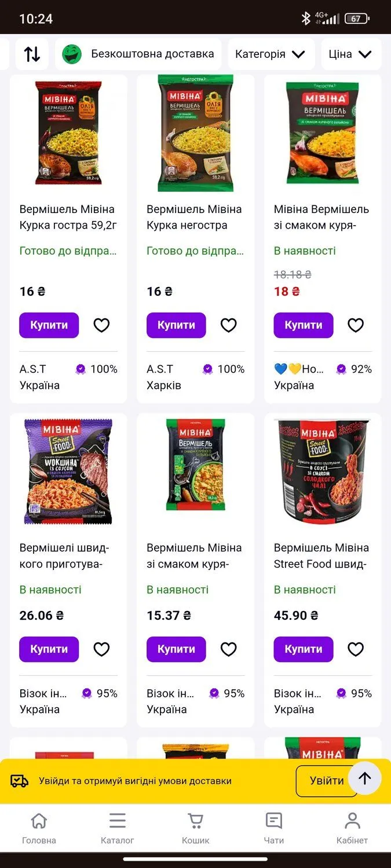391x868 pixels.
Task: Expand the Категорія dropdown
Action: [270, 54]
